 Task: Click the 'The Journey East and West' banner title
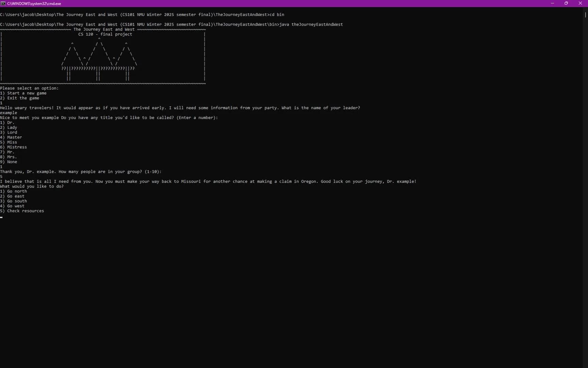(x=104, y=29)
